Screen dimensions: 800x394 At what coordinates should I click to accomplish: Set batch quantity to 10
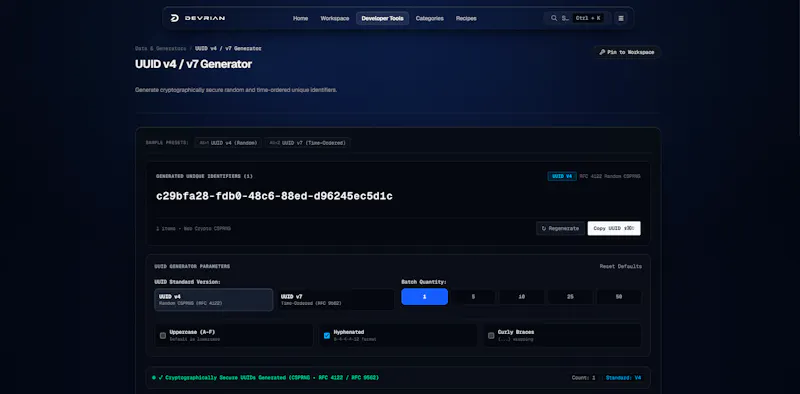point(521,297)
